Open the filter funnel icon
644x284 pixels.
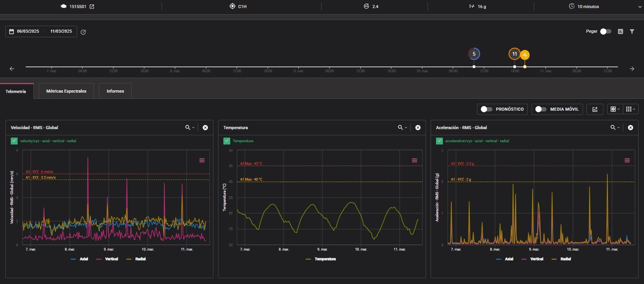(632, 32)
